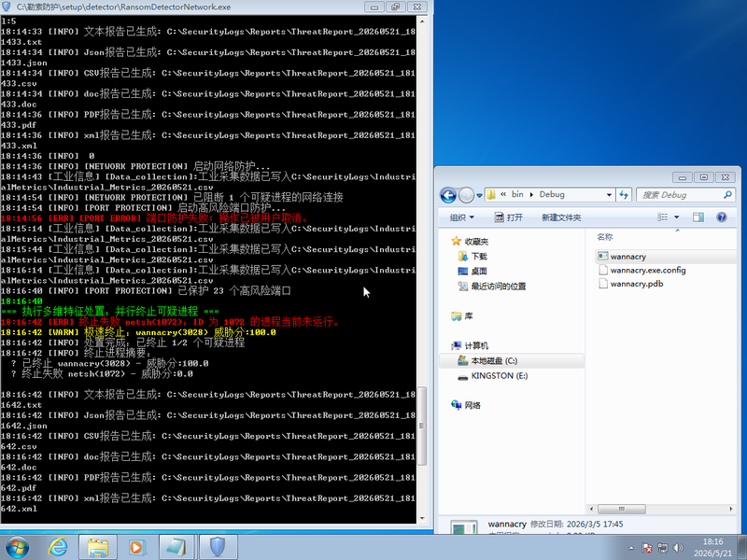Viewport: 747px width, 560px height.
Task: Click the notepad-like taskbar icon
Action: [x=176, y=547]
